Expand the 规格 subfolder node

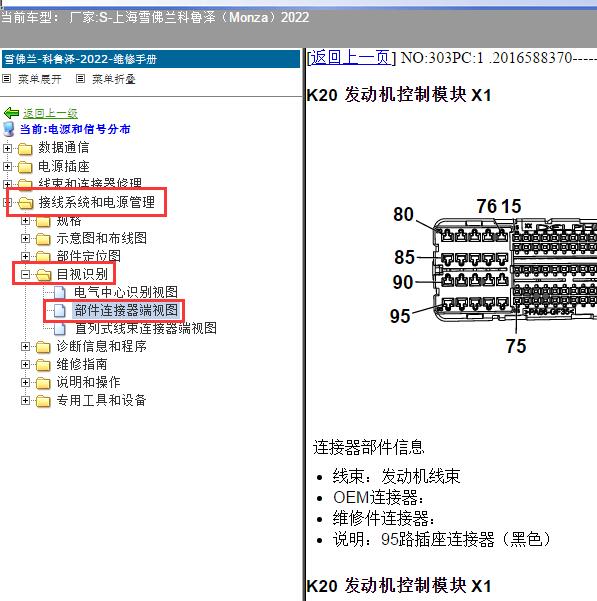[25, 220]
